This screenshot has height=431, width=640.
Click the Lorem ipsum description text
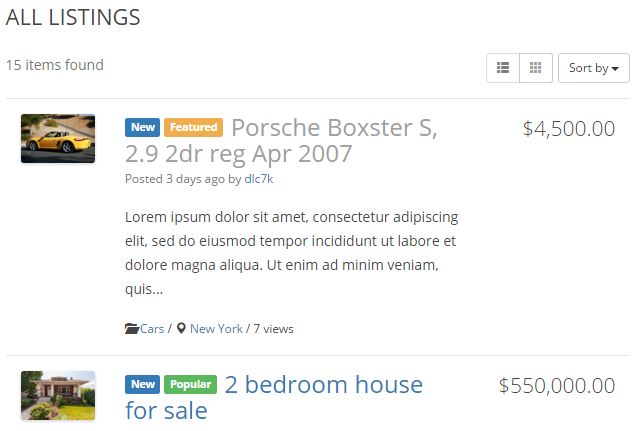point(291,253)
